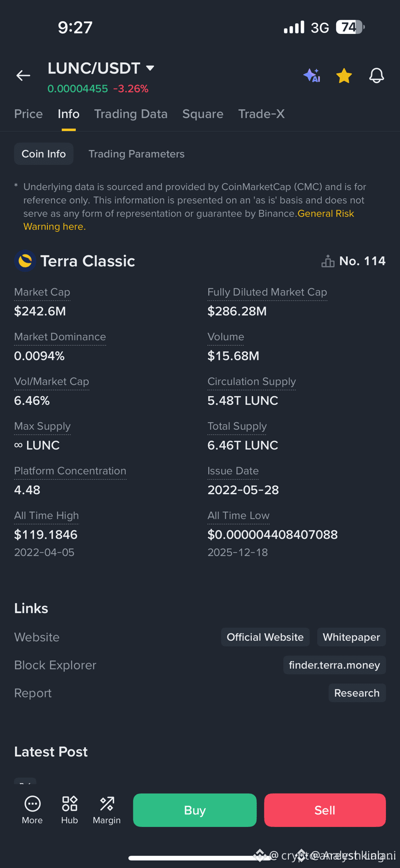Image resolution: width=400 pixels, height=868 pixels.
Task: Tap the Terra Classic coin logo
Action: pyautogui.click(x=25, y=261)
